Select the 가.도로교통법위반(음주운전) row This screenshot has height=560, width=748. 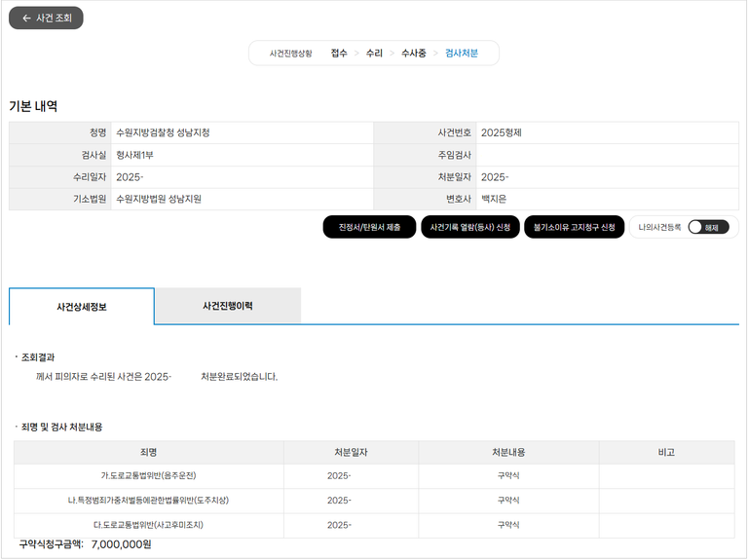coord(148,475)
